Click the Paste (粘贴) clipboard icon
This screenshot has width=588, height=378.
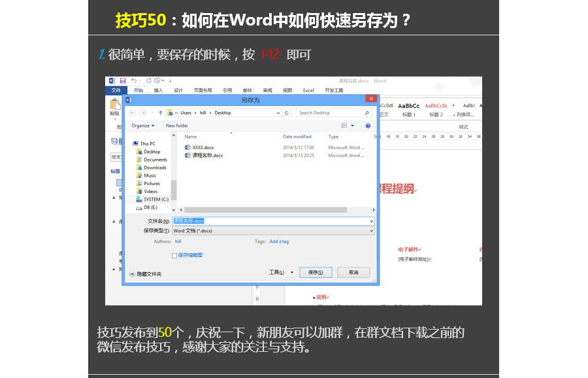pyautogui.click(x=115, y=104)
